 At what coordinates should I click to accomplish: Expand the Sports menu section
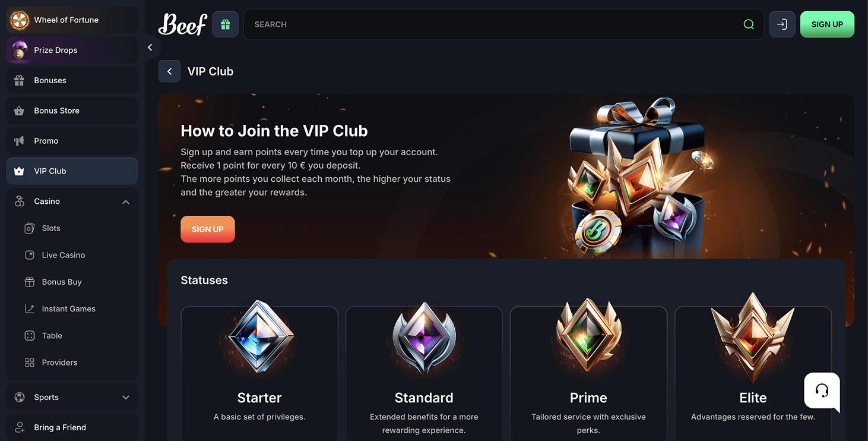tap(125, 398)
